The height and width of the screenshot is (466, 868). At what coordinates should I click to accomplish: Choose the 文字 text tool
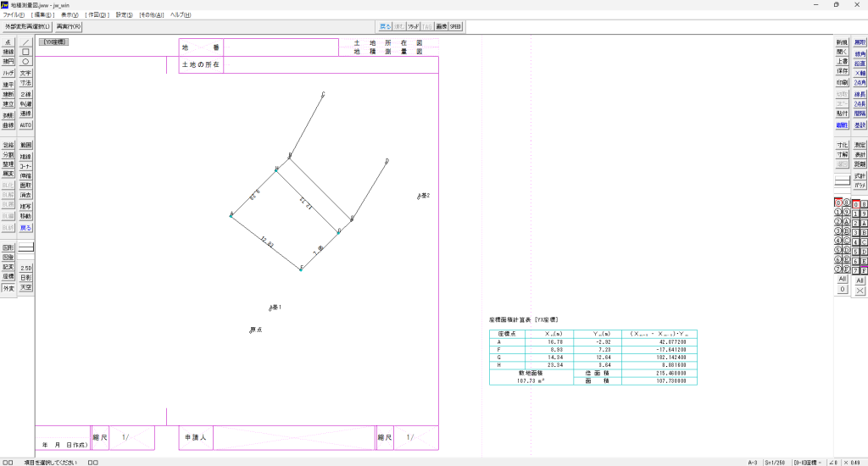[25, 73]
